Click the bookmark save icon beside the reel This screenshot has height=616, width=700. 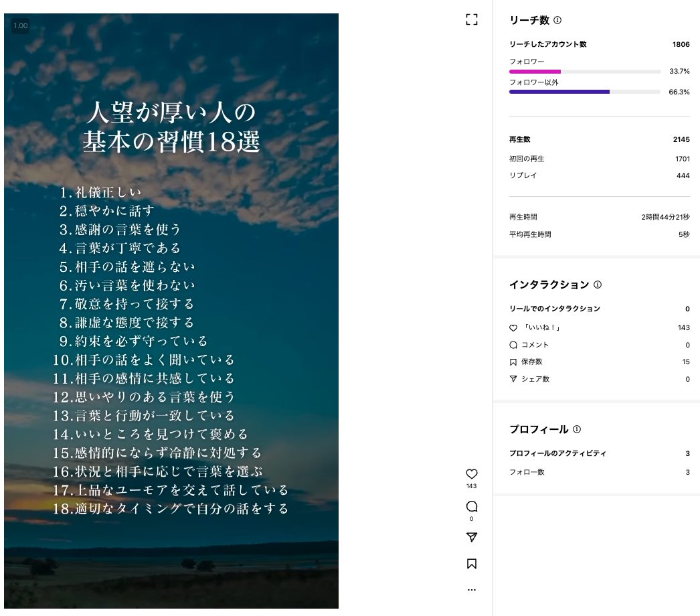point(471,564)
